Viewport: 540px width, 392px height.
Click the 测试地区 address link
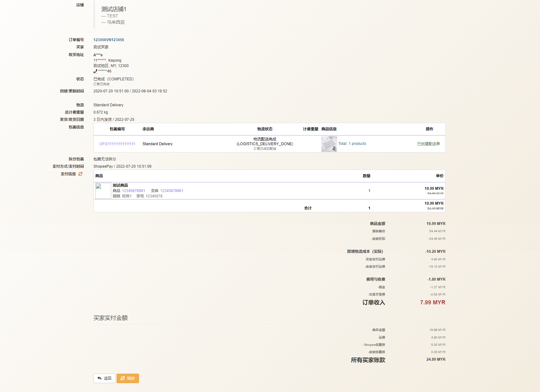pos(101,66)
